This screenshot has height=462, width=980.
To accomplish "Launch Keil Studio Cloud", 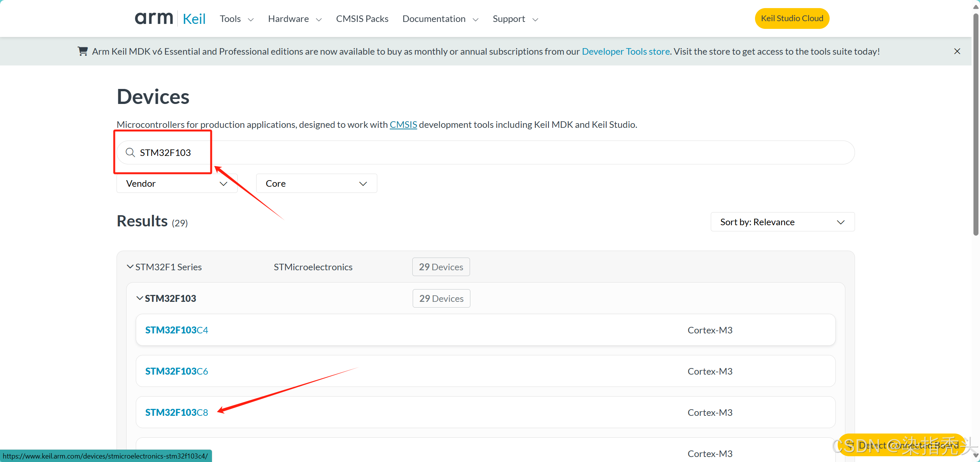I will point(792,18).
